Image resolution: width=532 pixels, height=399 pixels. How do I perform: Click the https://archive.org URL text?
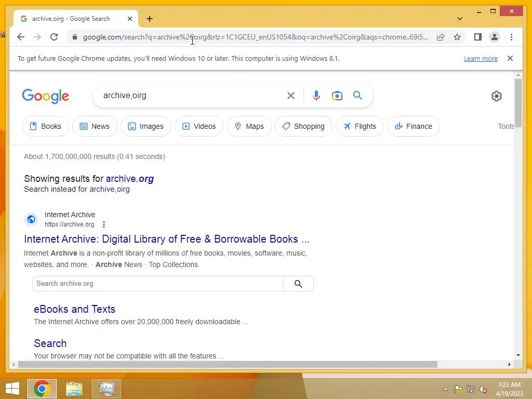click(x=70, y=224)
